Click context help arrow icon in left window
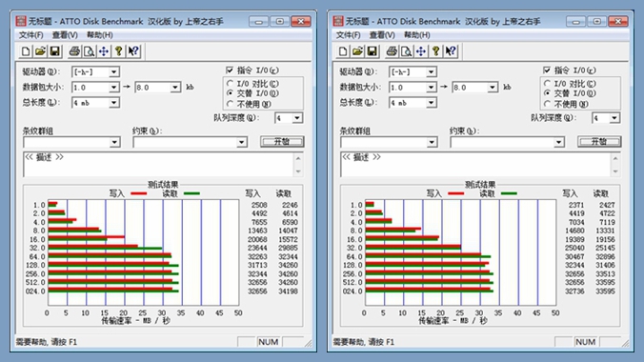This screenshot has width=644, height=362. point(133,51)
